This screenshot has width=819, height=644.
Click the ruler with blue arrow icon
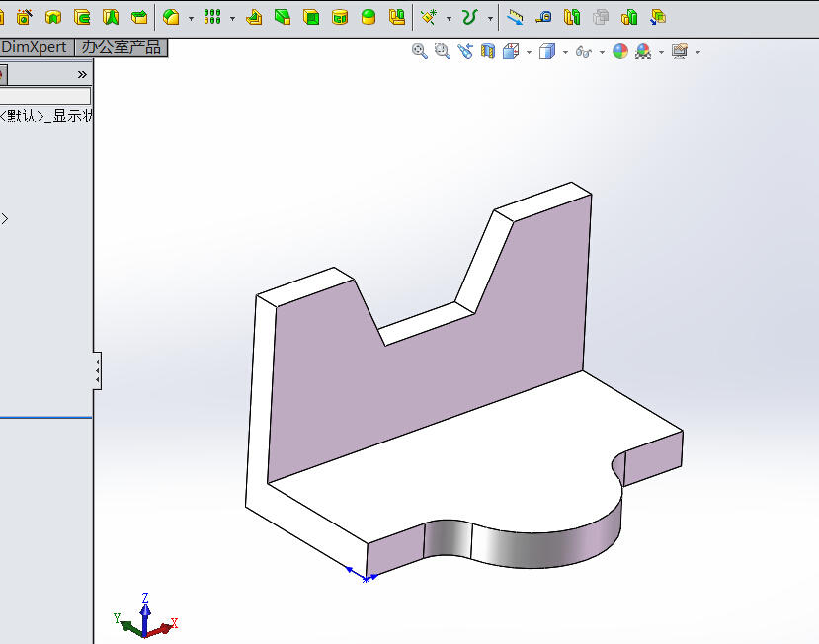pyautogui.click(x=515, y=17)
